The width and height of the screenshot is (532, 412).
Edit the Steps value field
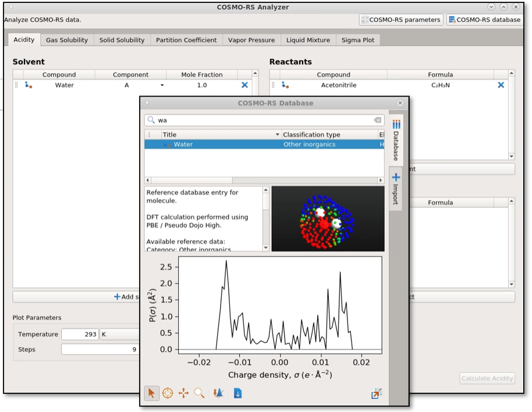pyautogui.click(x=100, y=349)
